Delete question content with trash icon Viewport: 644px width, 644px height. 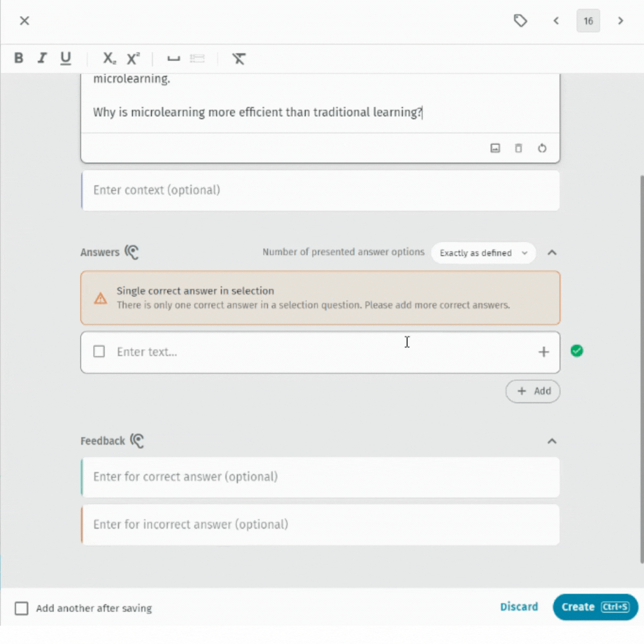click(518, 148)
